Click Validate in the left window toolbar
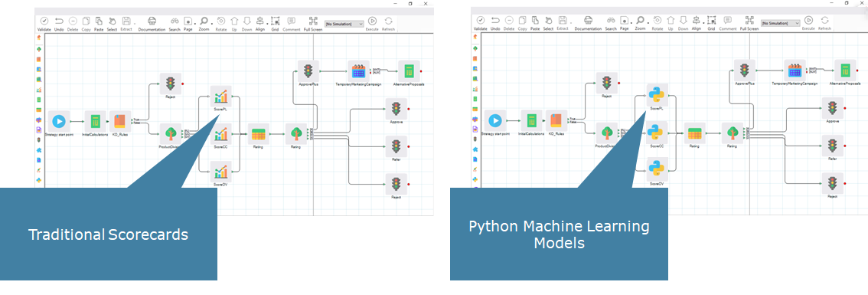Viewport: 868px width, 295px height. [44, 23]
